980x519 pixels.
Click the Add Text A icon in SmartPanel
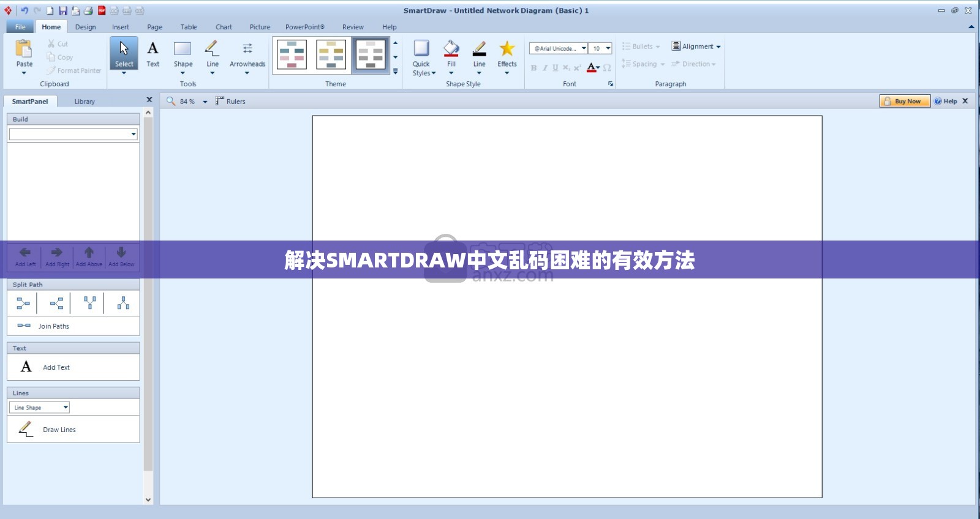pos(26,367)
